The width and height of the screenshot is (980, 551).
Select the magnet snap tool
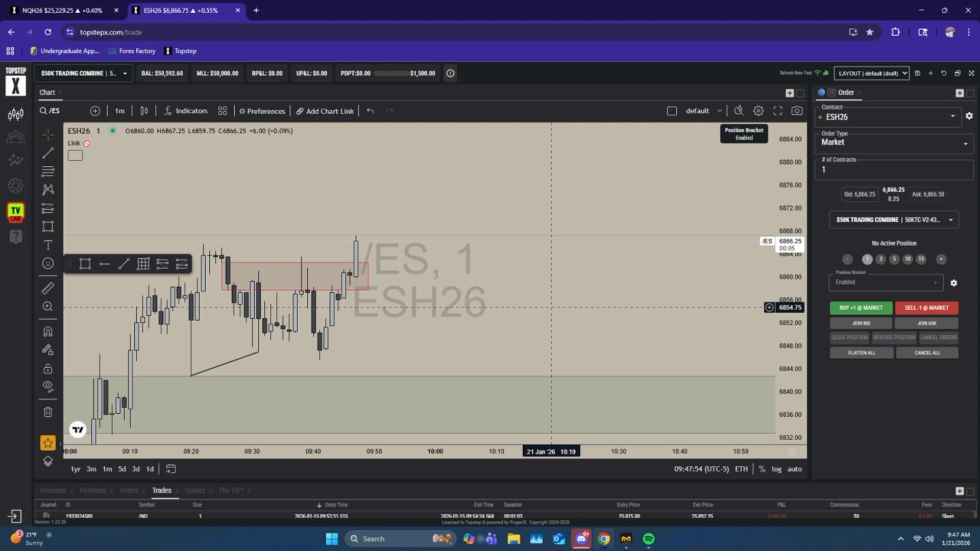click(48, 332)
